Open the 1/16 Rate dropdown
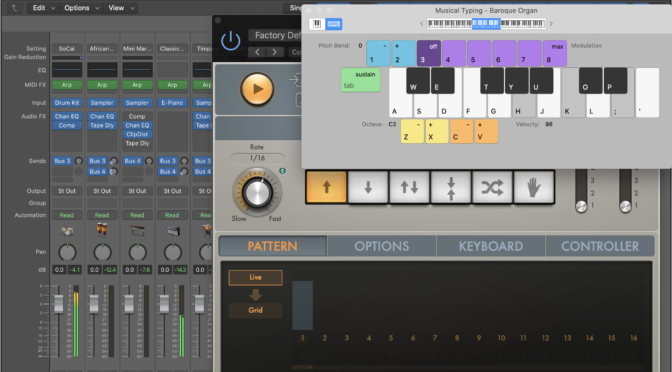Viewport: 672px width, 372px height. (x=257, y=158)
